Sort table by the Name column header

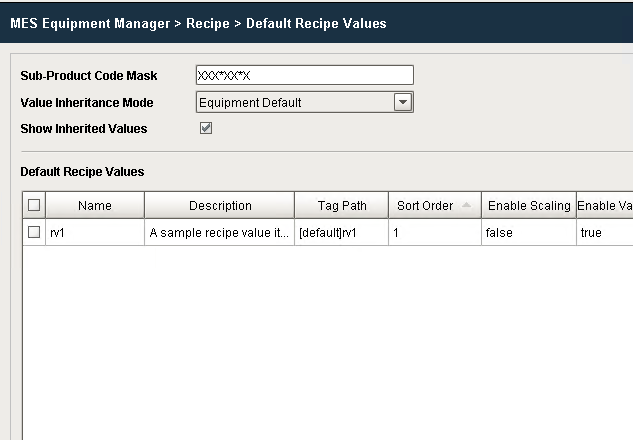point(95,206)
